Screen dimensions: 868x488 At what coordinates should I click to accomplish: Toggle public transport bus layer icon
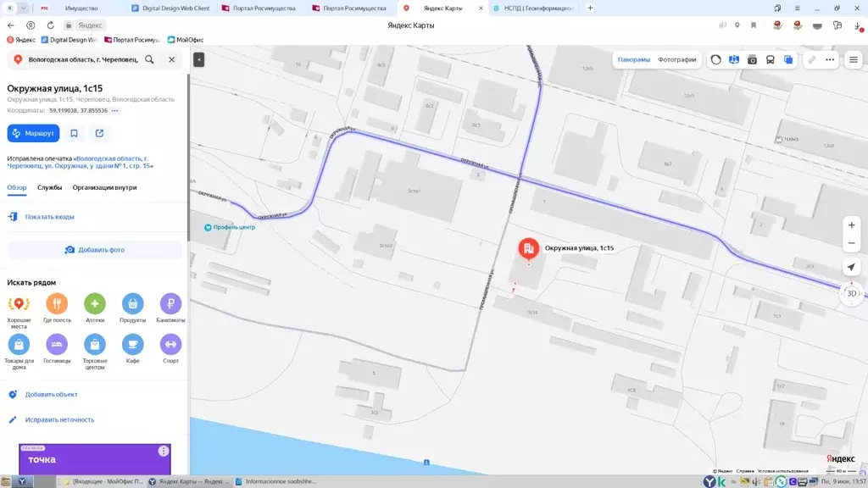click(x=770, y=60)
